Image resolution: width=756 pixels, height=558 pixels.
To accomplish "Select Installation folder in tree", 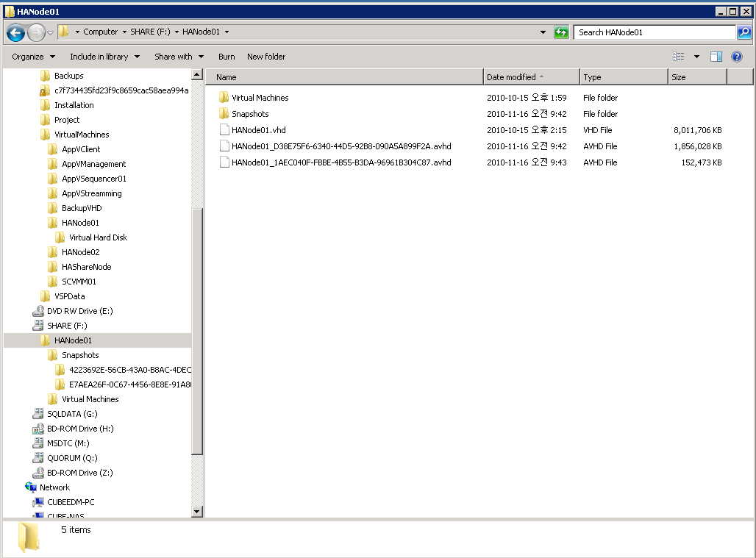I will [74, 105].
